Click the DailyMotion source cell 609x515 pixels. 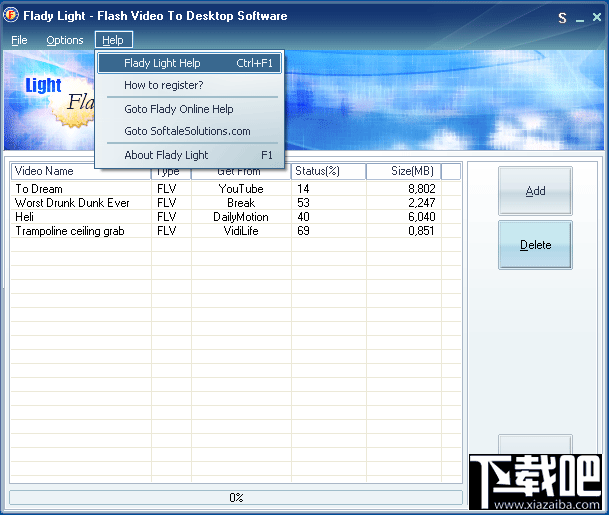(x=241, y=217)
